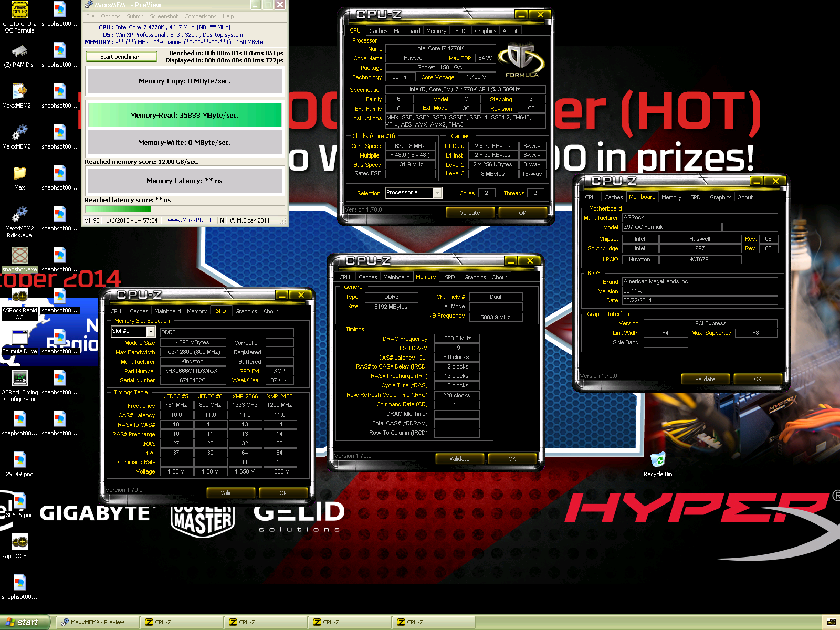This screenshot has width=840, height=630.
Task: Click the Kingston manufacturer field in SPD
Action: (x=193, y=362)
